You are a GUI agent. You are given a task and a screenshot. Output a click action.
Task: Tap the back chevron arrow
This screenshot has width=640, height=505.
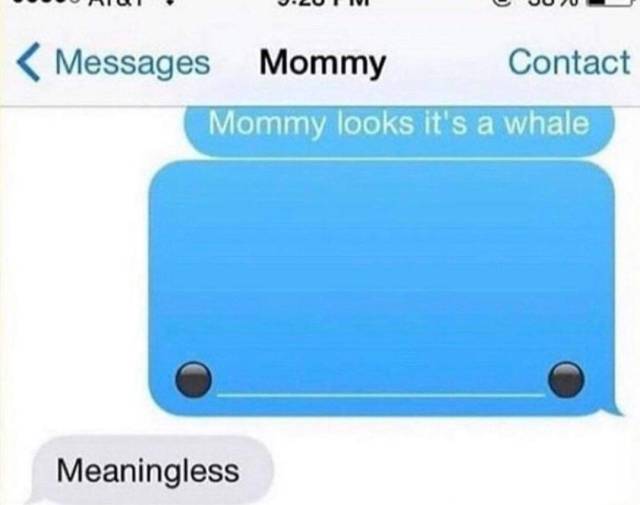click(x=29, y=62)
